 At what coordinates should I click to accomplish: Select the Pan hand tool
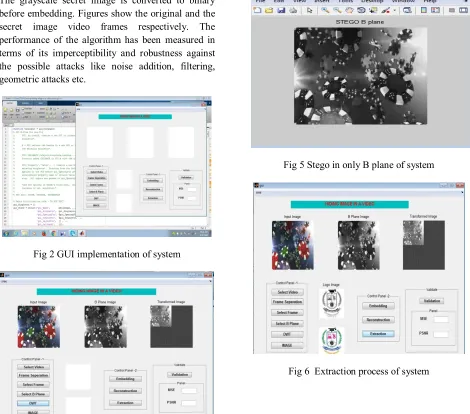click(x=349, y=10)
